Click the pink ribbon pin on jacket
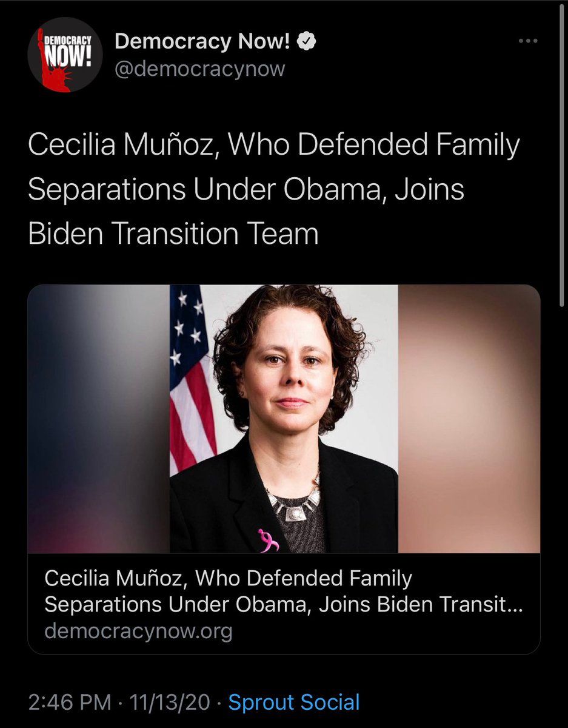568x728 pixels. coord(267,539)
